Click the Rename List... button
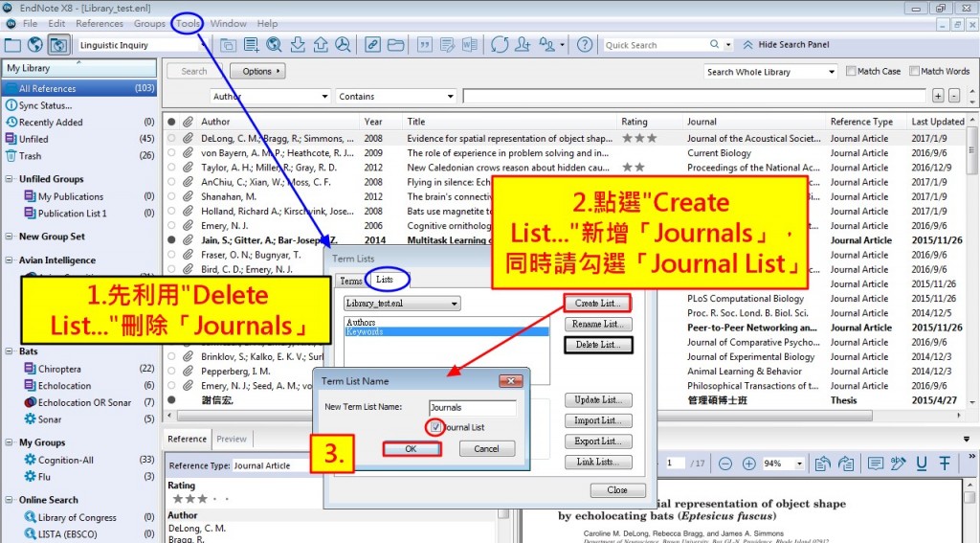Image resolution: width=980 pixels, height=543 pixels. point(598,324)
